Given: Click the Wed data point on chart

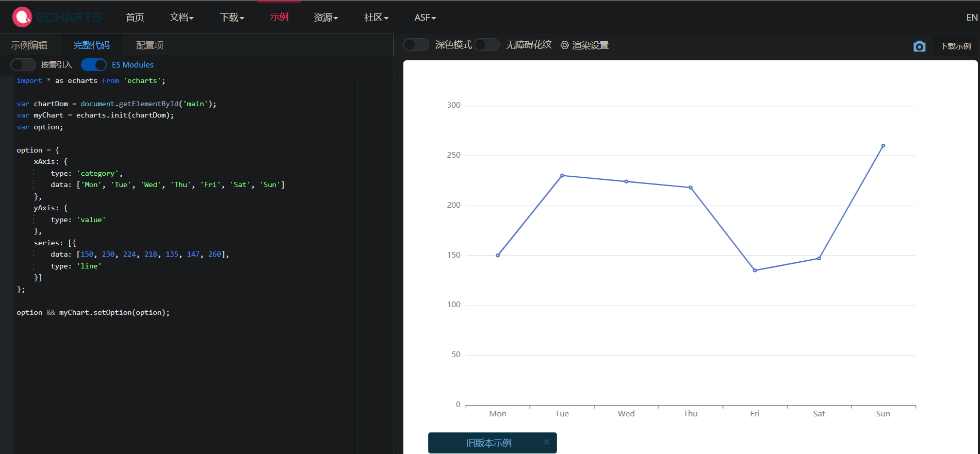Looking at the screenshot, I should pos(626,181).
